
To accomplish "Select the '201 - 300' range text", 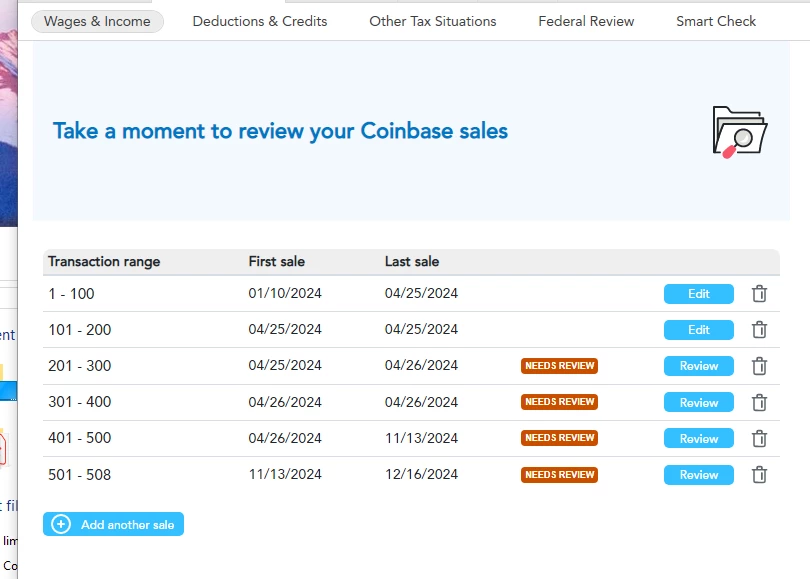I will point(80,366).
